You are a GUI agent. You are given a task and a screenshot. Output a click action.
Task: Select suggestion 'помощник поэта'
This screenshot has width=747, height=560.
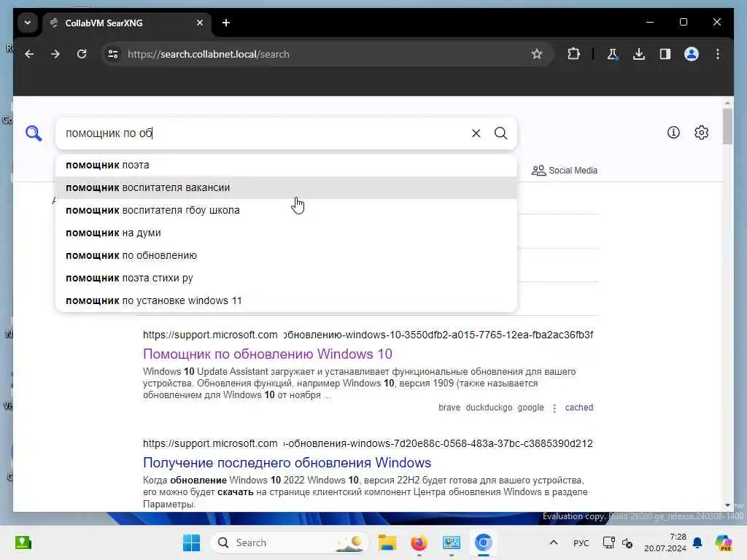[286, 166]
